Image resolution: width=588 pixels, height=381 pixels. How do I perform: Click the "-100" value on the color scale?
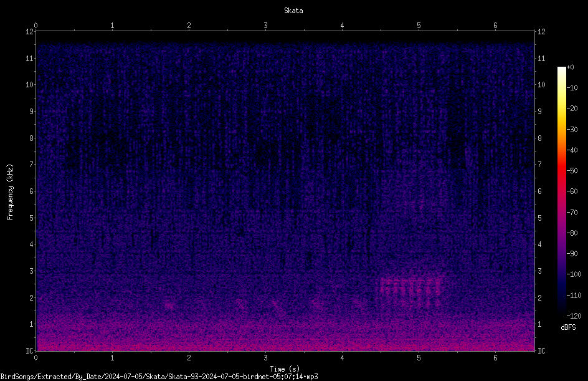pyautogui.click(x=574, y=274)
